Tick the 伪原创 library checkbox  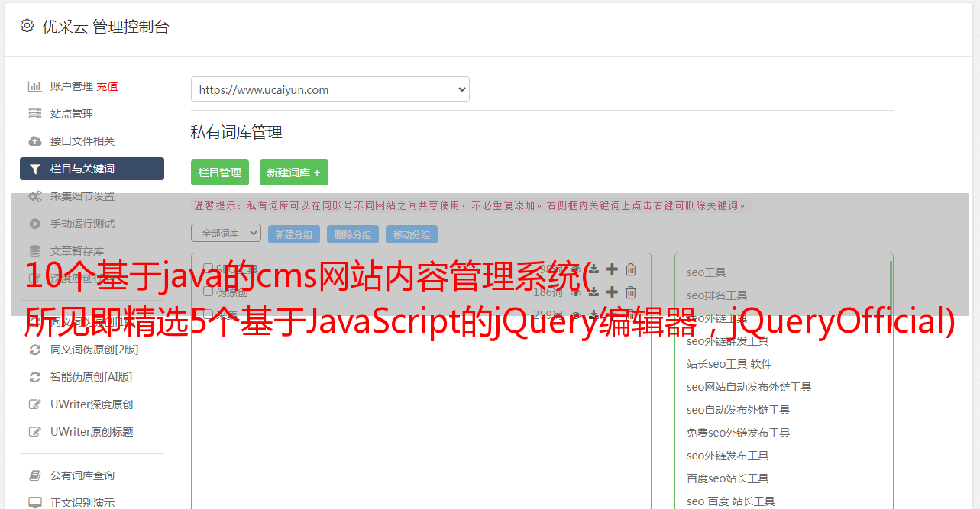click(208, 292)
